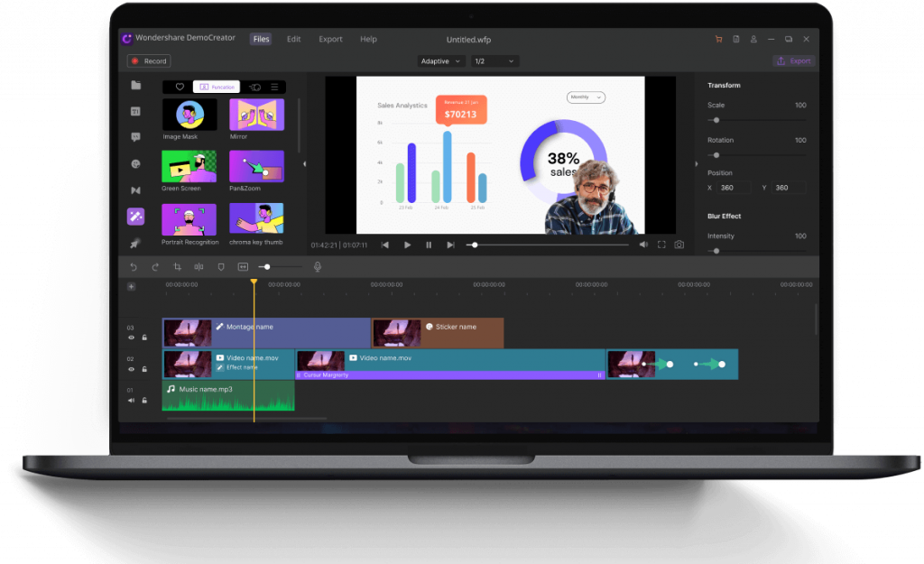The image size is (924, 564).
Task: Select the magic wand effects panel
Action: [135, 217]
